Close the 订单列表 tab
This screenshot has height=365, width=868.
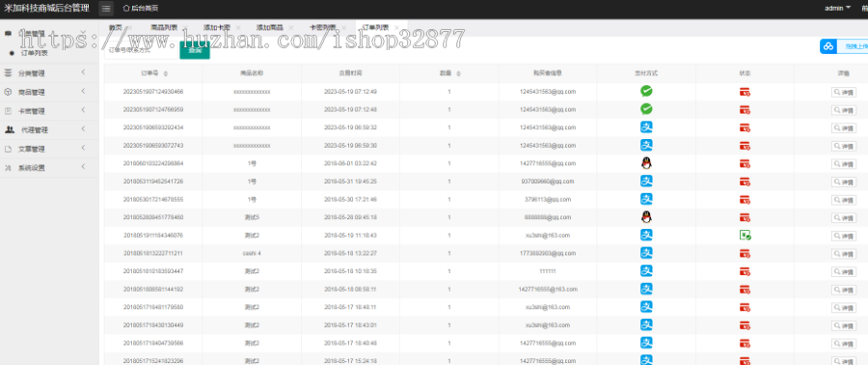tap(397, 27)
